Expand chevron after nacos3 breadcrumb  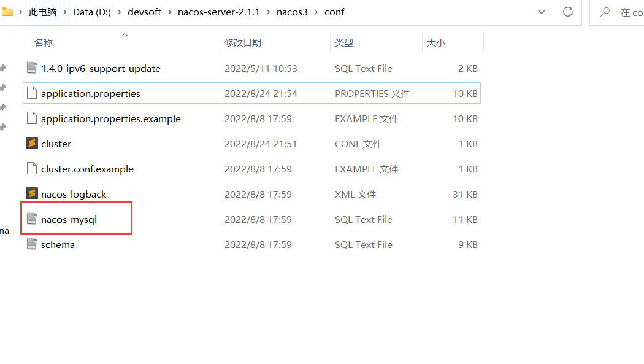(x=316, y=12)
